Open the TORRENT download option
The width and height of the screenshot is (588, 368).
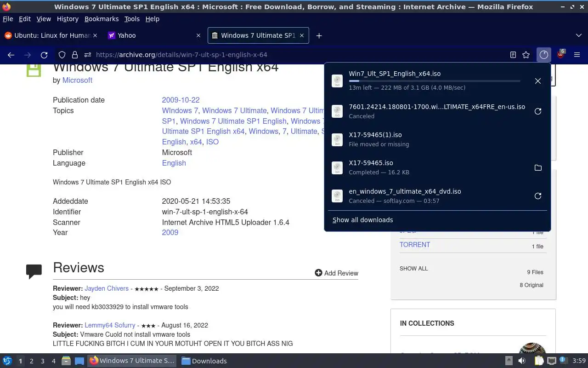pos(415,245)
